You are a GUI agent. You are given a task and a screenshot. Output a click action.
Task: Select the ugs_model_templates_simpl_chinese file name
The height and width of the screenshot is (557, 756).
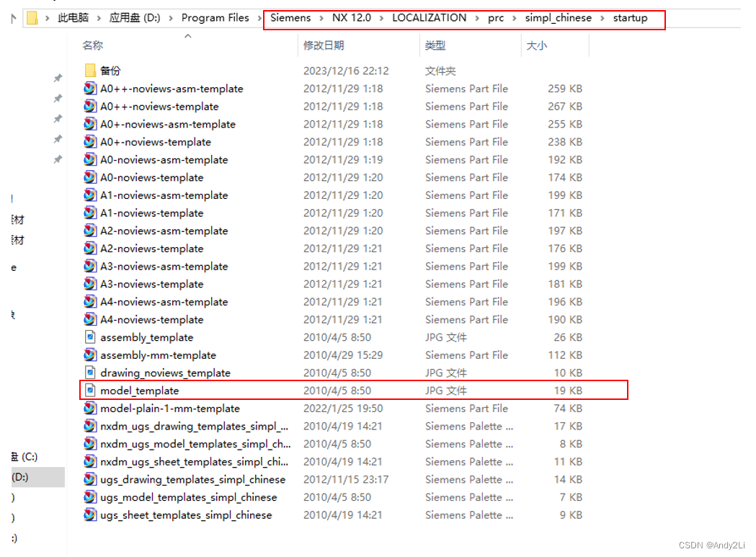click(189, 497)
